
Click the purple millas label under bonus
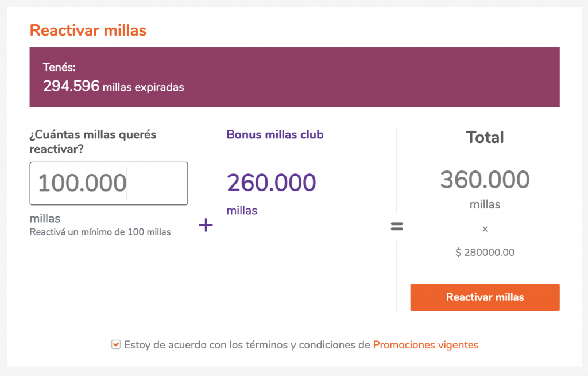(242, 210)
